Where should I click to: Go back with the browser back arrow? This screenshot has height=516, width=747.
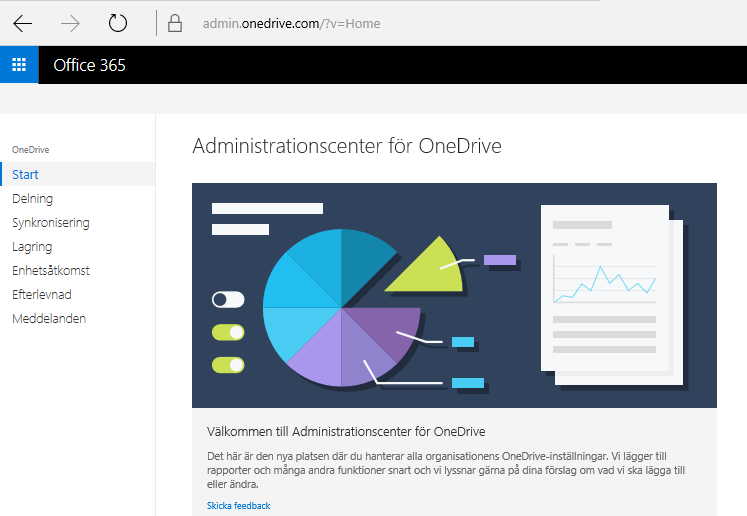coord(22,23)
